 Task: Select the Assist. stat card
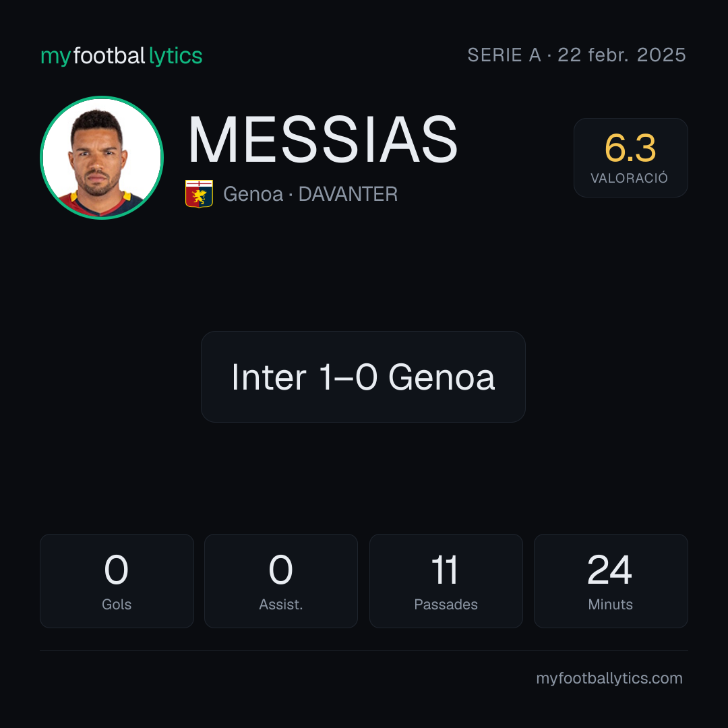pyautogui.click(x=281, y=581)
